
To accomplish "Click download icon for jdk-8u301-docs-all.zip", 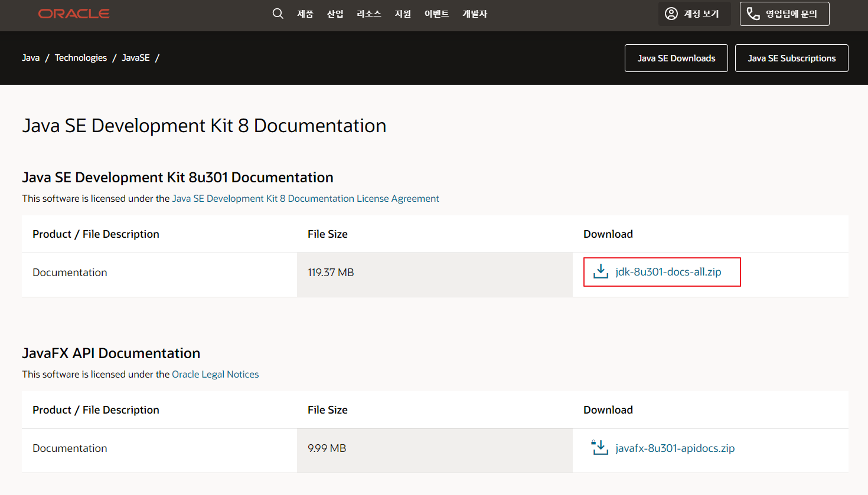I will [601, 271].
